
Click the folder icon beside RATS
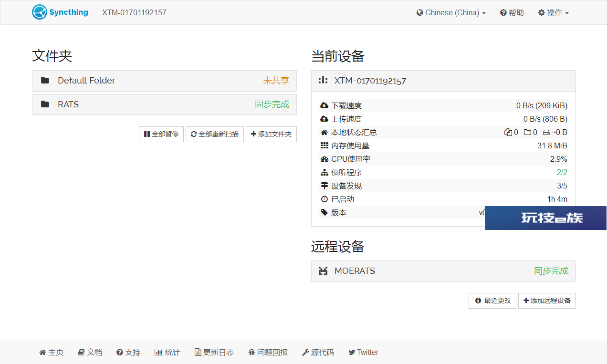coord(45,104)
